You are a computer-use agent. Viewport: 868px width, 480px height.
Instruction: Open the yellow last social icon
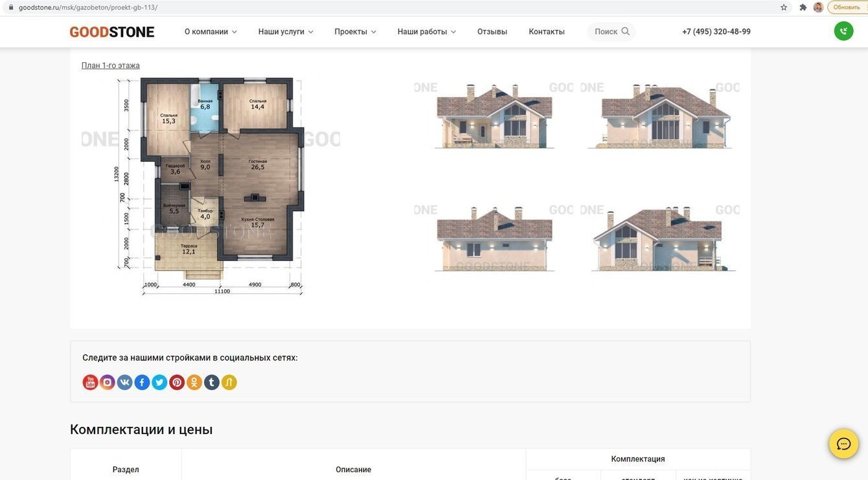coord(229,382)
